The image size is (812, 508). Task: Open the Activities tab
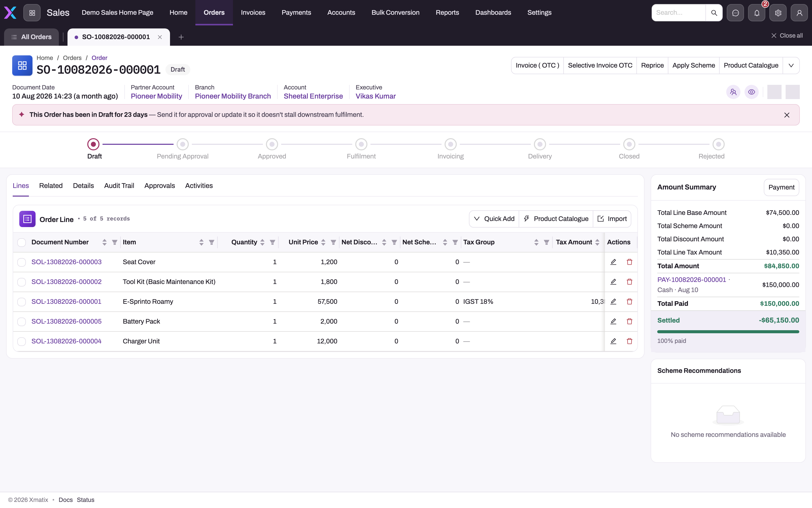coord(199,186)
